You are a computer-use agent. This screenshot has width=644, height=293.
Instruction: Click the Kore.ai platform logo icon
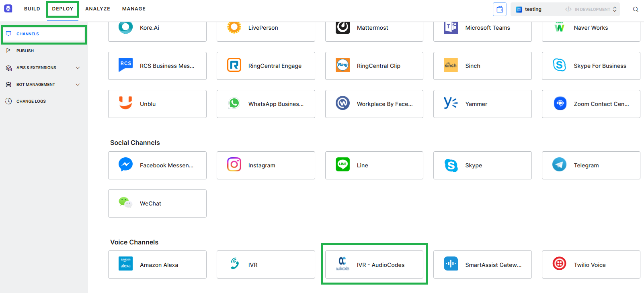point(8,8)
